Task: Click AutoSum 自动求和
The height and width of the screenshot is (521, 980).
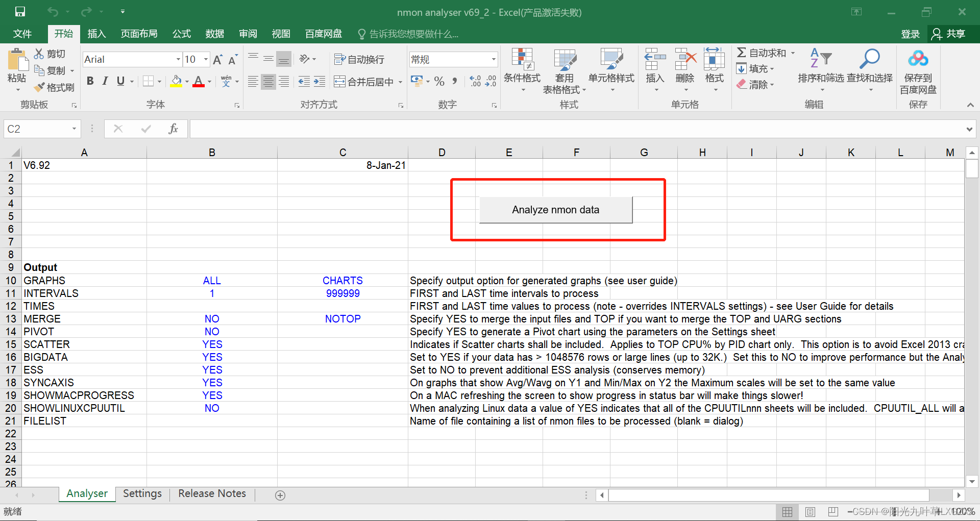Action: 762,53
